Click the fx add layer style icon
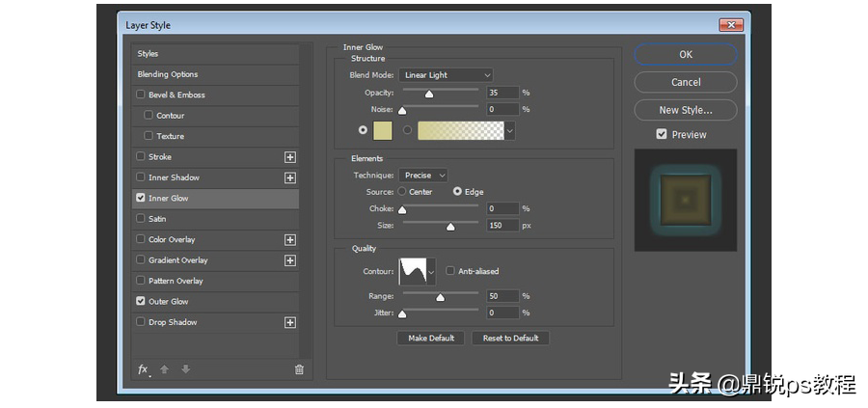The height and width of the screenshot is (408, 868). tap(143, 369)
